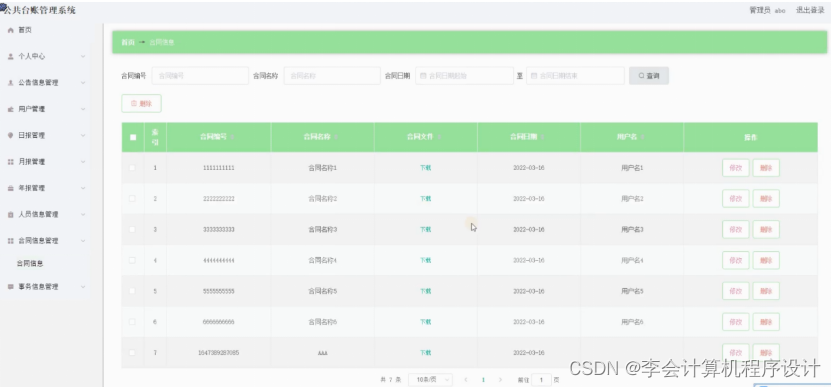This screenshot has height=387, width=836.
Task: Click 修改 for 合同名称5 row
Action: pos(736,291)
